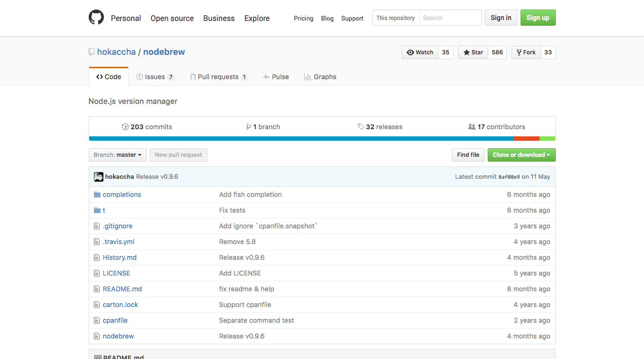
Task: Click the commits history icon beside 203 commits
Action: pyautogui.click(x=125, y=127)
